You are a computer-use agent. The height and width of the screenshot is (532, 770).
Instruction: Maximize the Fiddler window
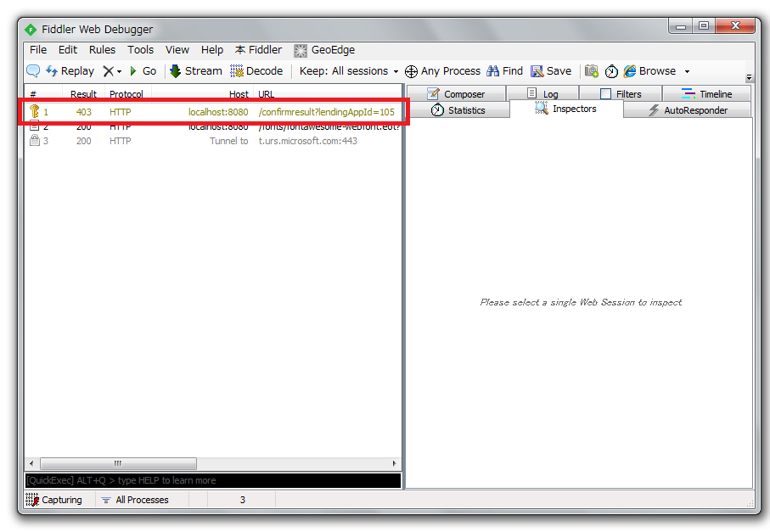pos(704,26)
